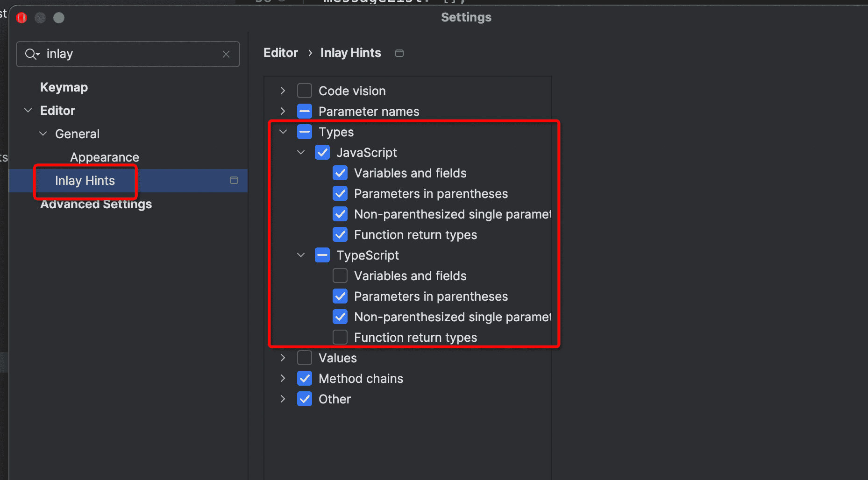Toggle TypeScript Variables and fields checkbox
Image resolution: width=868 pixels, height=480 pixels.
coord(340,276)
